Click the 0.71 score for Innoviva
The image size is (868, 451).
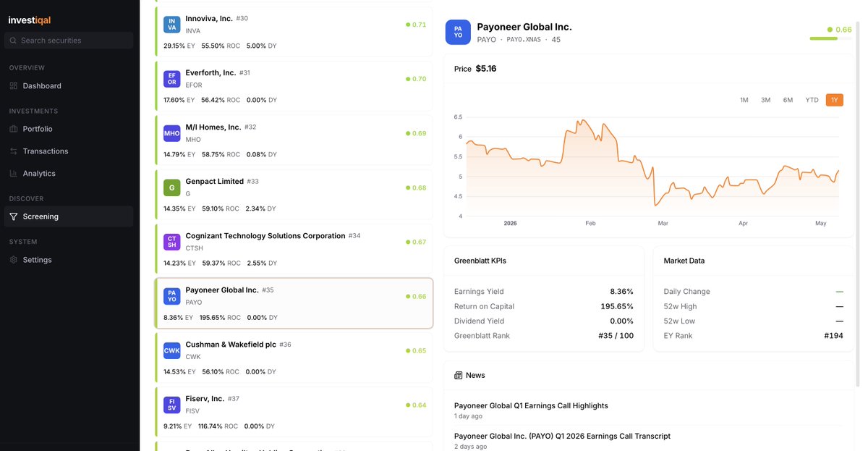[416, 25]
